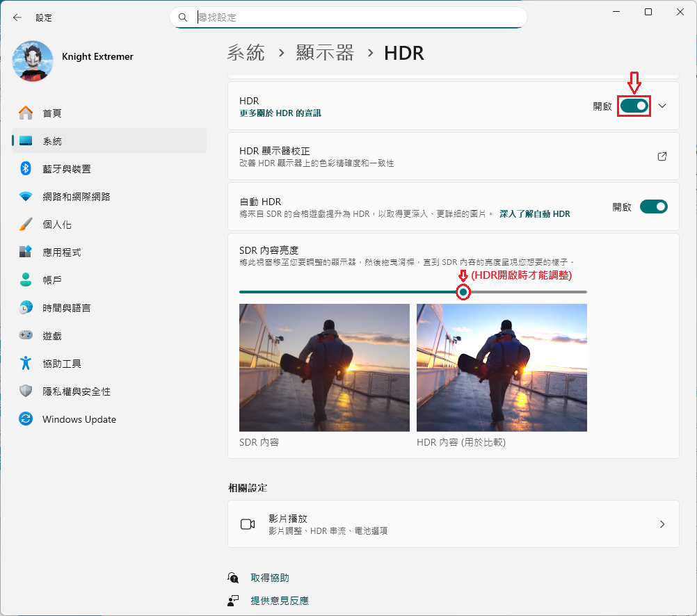Select 藍牙與裝置 in sidebar
The height and width of the screenshot is (616, 697).
(109, 168)
